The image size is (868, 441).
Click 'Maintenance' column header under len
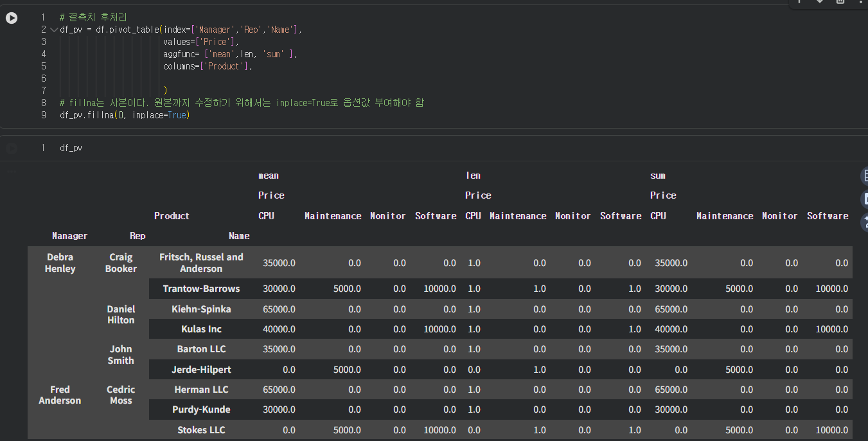coord(518,216)
